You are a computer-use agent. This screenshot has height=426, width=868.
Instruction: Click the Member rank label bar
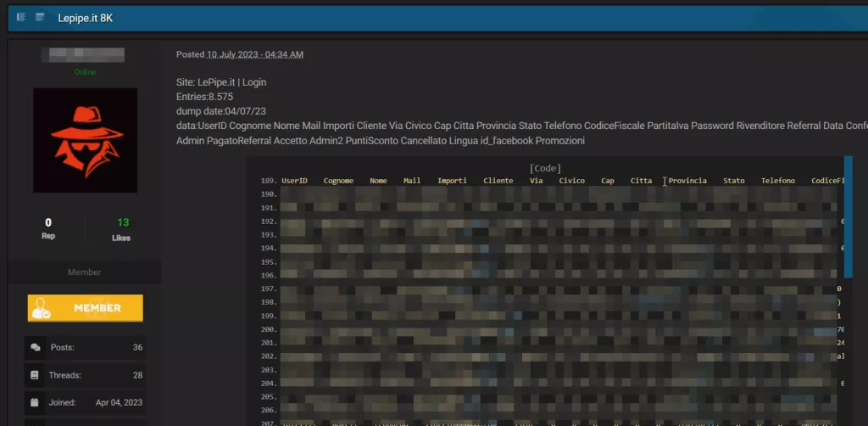coord(84,272)
